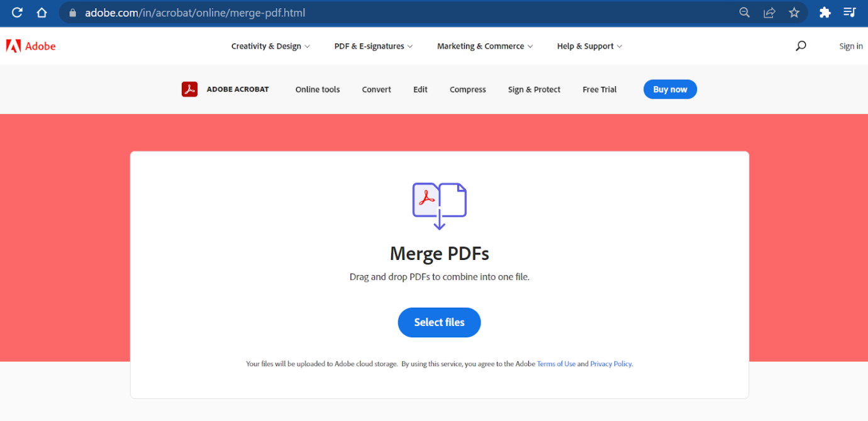Click the Adobe logo
Viewport: 868px width, 421px height.
click(31, 46)
